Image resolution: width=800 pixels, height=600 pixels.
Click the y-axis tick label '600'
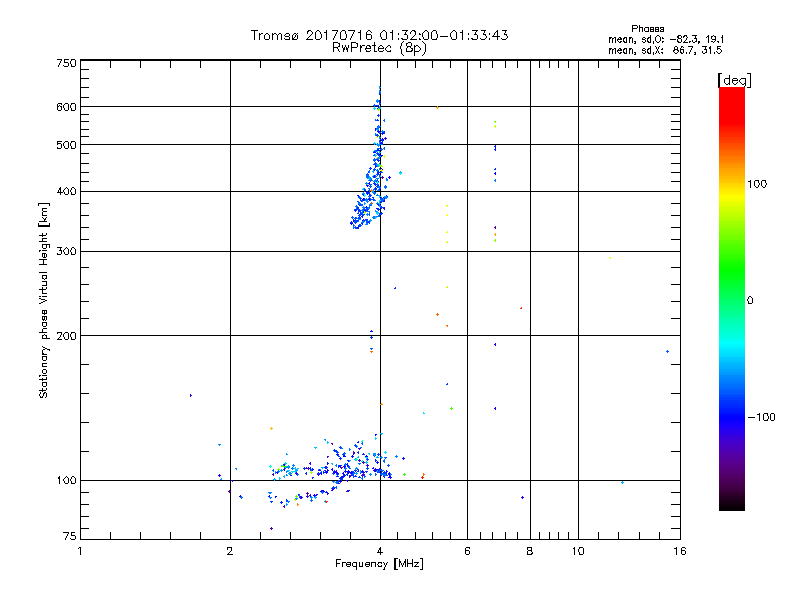pyautogui.click(x=66, y=107)
